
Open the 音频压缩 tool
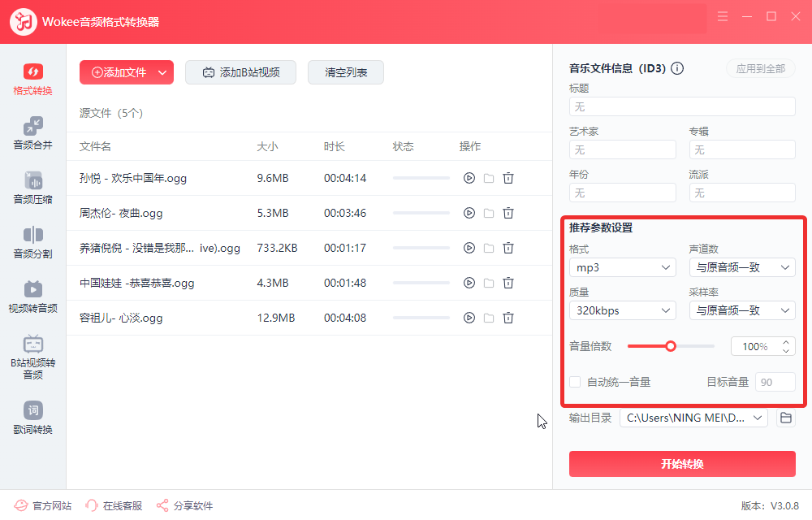click(x=32, y=188)
